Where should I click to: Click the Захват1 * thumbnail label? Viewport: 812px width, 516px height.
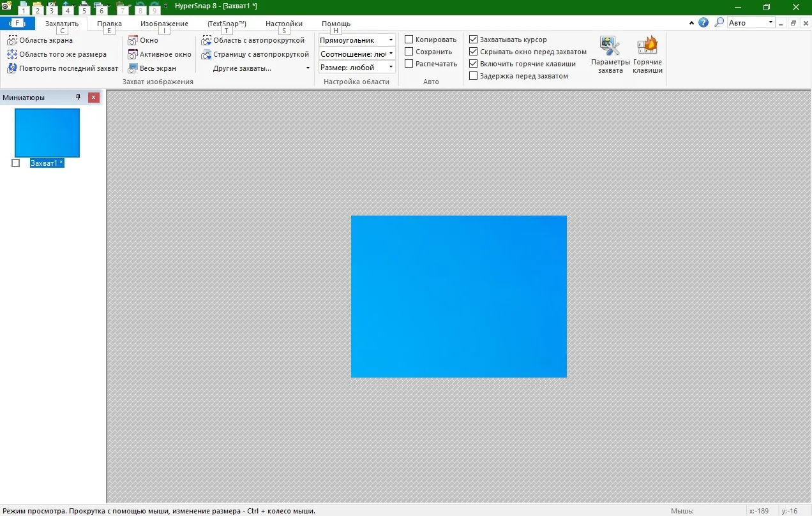pyautogui.click(x=47, y=163)
